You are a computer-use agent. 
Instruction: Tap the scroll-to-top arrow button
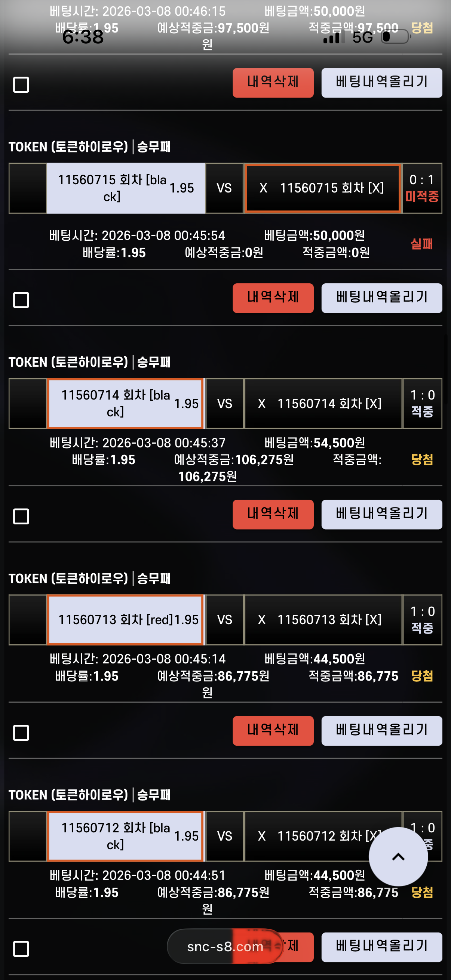(x=398, y=856)
